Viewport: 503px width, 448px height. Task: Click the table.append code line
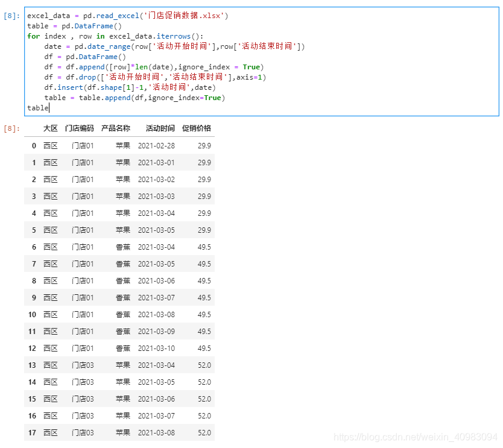pos(134,98)
